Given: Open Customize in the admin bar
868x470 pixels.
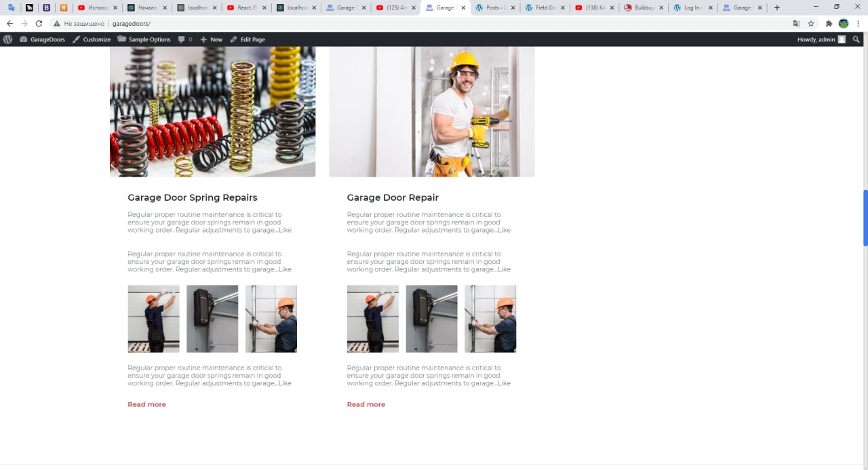Looking at the screenshot, I should click(x=91, y=39).
